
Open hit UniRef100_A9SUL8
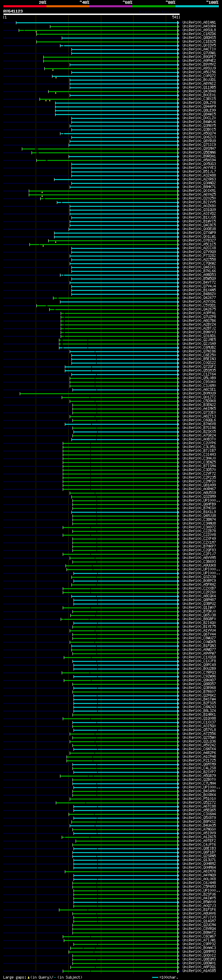coord(199,30)
